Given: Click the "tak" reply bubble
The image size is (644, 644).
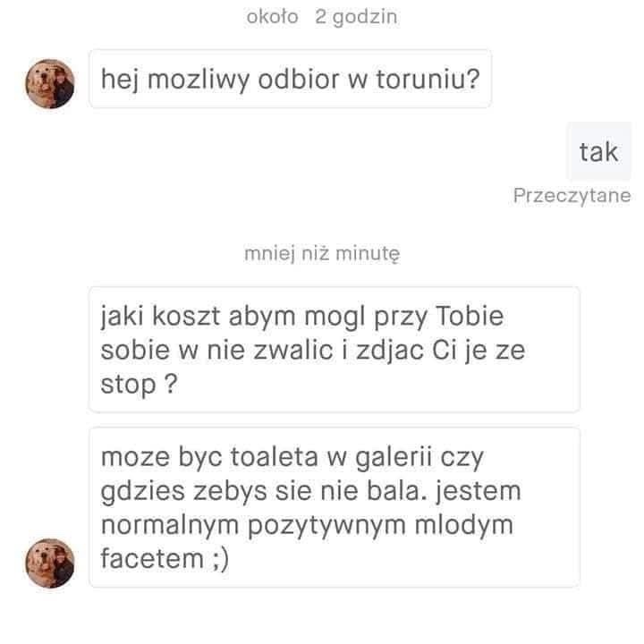Looking at the screenshot, I should click(x=598, y=151).
